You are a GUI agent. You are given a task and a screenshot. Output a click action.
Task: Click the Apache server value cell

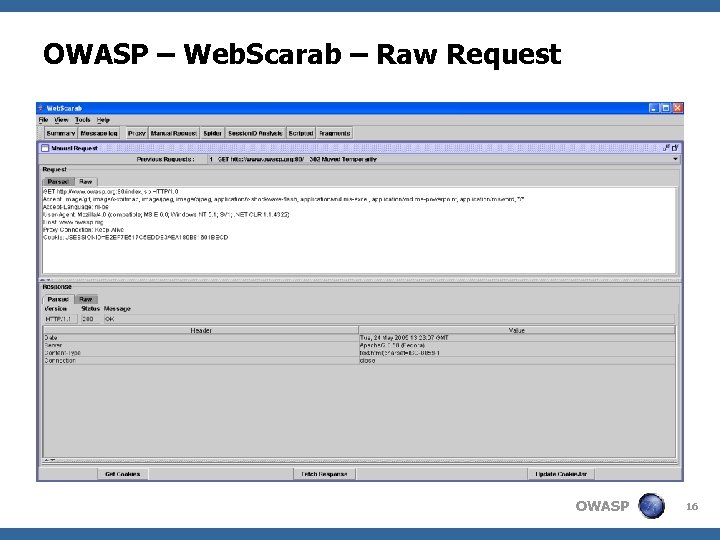click(x=517, y=345)
